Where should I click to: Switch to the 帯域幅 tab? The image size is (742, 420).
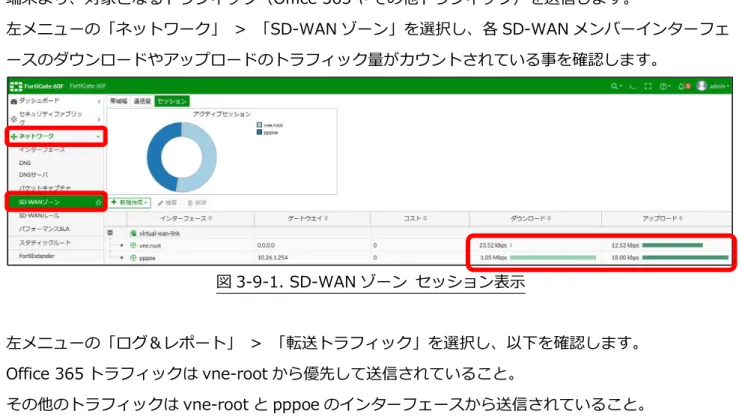(x=118, y=101)
